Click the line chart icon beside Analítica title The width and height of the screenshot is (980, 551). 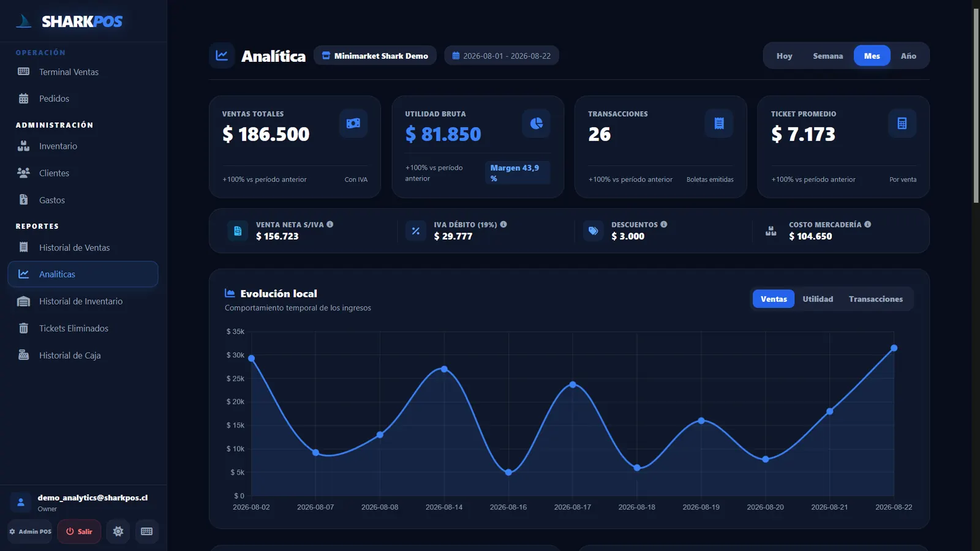pos(222,56)
